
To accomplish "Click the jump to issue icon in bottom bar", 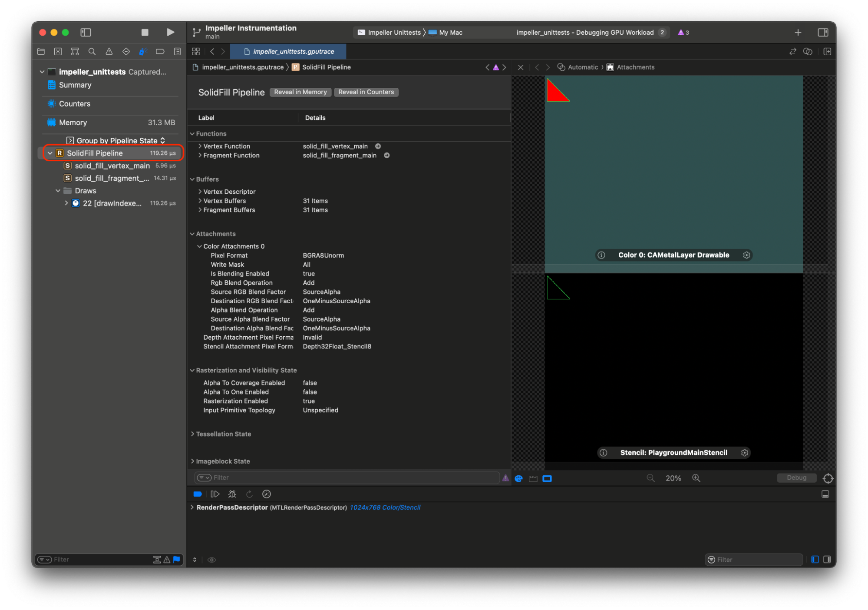I will [x=505, y=478].
